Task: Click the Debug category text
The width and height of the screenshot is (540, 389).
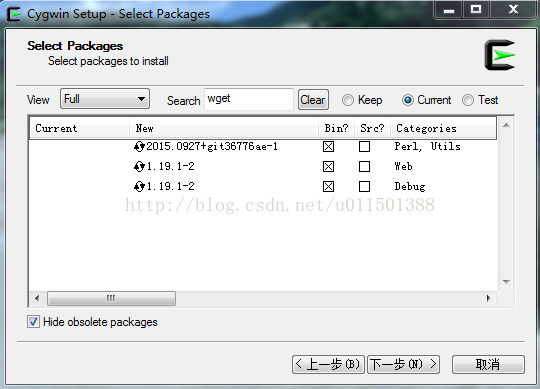Action: (x=410, y=187)
